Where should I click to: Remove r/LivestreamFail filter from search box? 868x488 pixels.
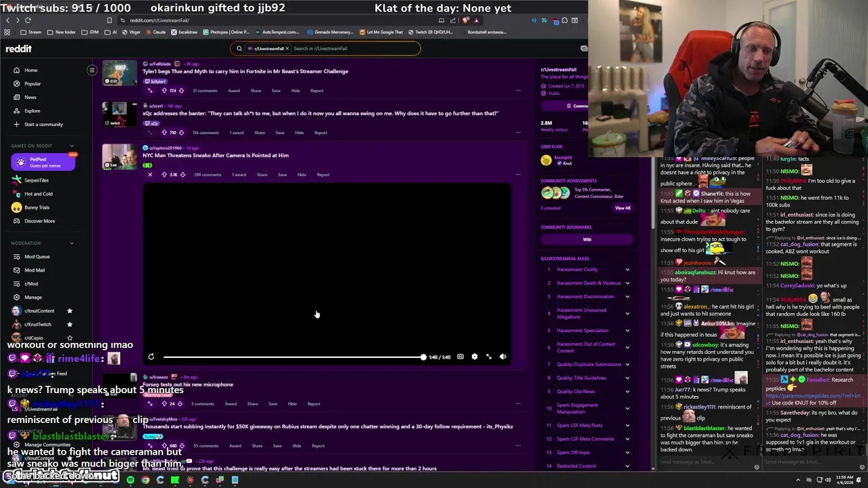(x=287, y=48)
